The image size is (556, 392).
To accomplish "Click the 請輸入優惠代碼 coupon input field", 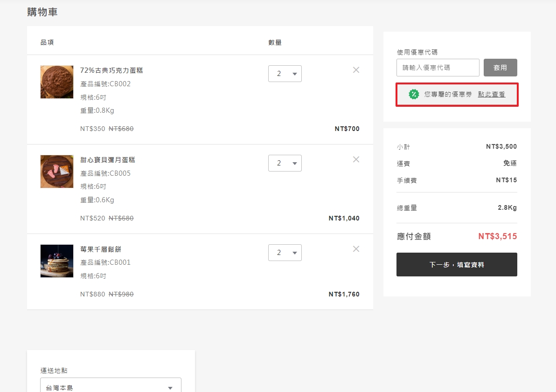I will pyautogui.click(x=438, y=68).
